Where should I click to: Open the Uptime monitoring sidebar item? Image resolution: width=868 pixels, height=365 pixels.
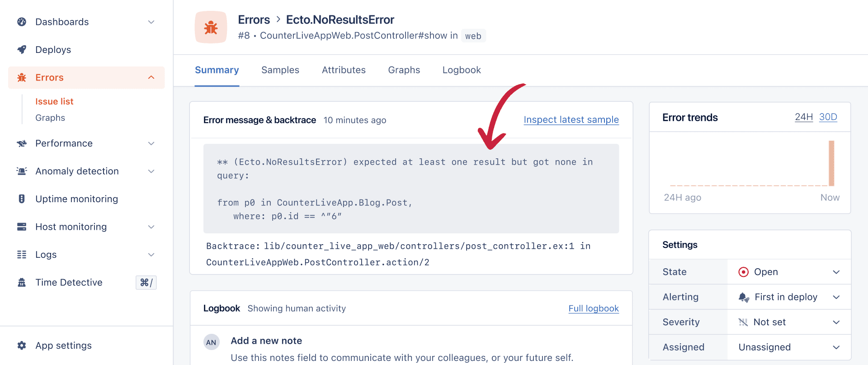(x=86, y=199)
